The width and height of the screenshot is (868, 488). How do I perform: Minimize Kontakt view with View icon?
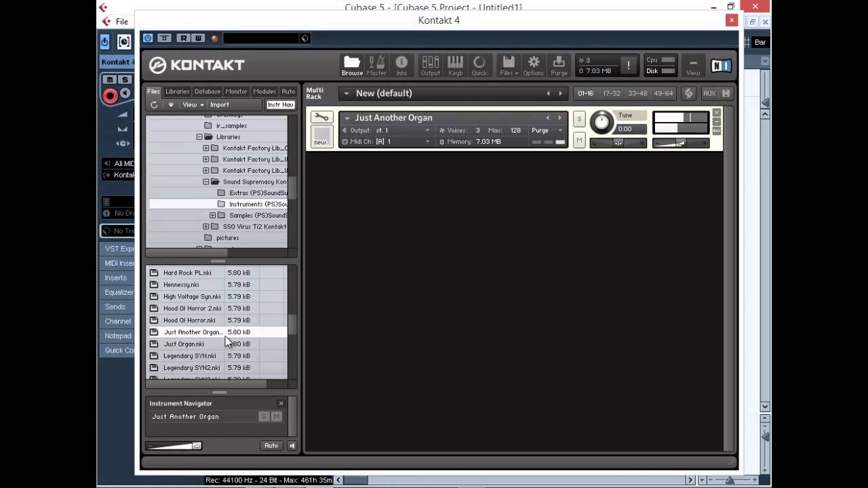tap(693, 65)
